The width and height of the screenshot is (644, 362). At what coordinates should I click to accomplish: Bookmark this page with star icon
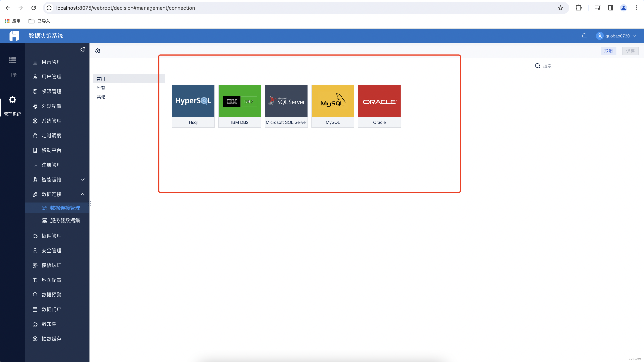pyautogui.click(x=560, y=8)
